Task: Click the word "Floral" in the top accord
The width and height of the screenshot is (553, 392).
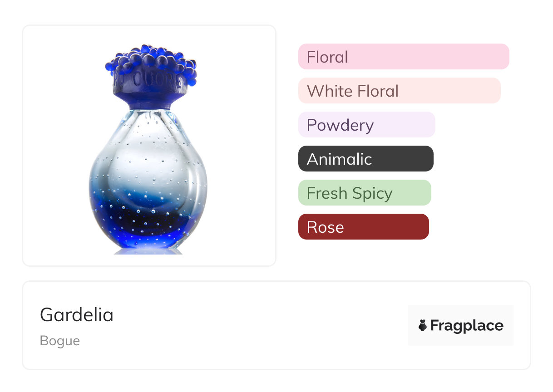Action: tap(327, 57)
